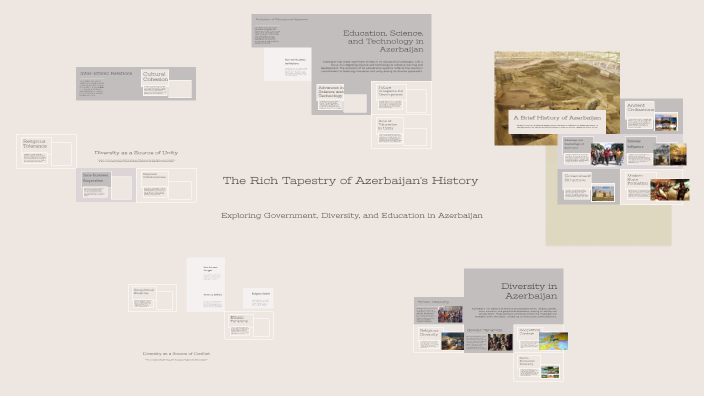Viewport: 704px width, 396px height.
Task: Click the Ethnic Diversity colorful costumes photo
Action: pos(450,314)
